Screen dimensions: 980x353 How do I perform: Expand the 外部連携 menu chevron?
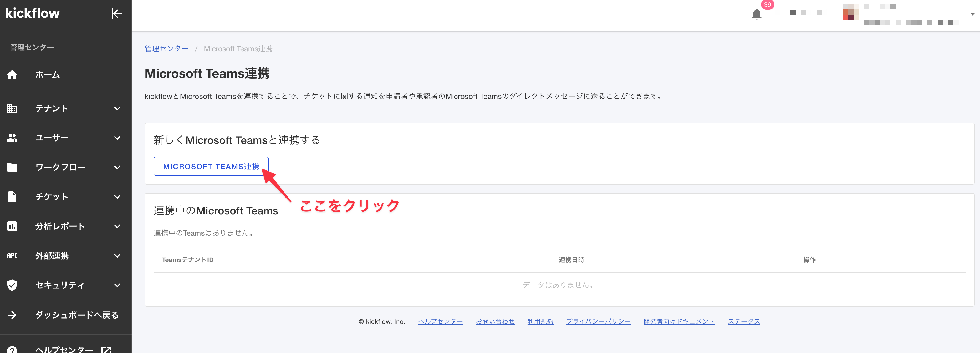click(117, 255)
